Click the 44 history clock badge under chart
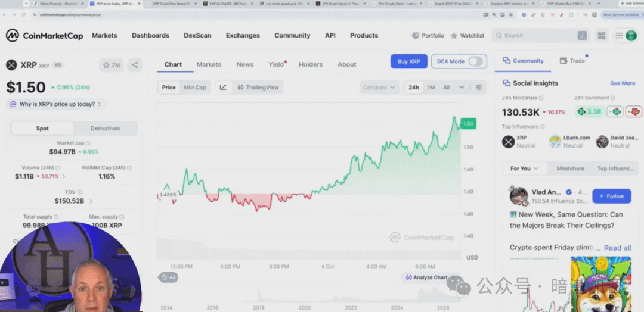Viewport: 644px width, 312px height. click(x=168, y=277)
